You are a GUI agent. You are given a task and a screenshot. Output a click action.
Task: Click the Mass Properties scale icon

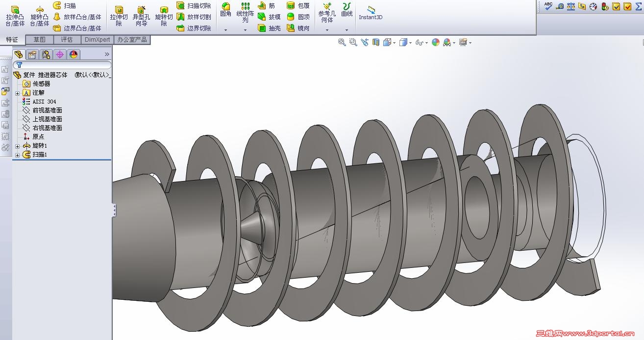coord(571,6)
